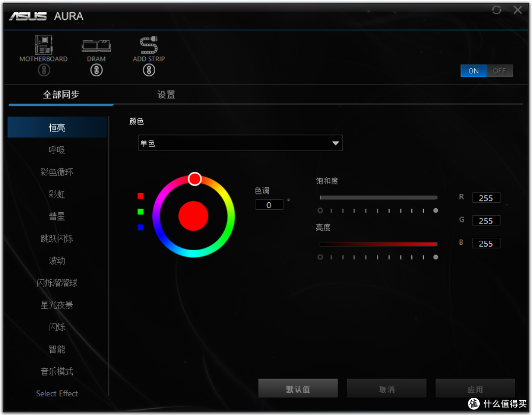Toggle the sync link under MOTHERBOARD

pos(44,70)
